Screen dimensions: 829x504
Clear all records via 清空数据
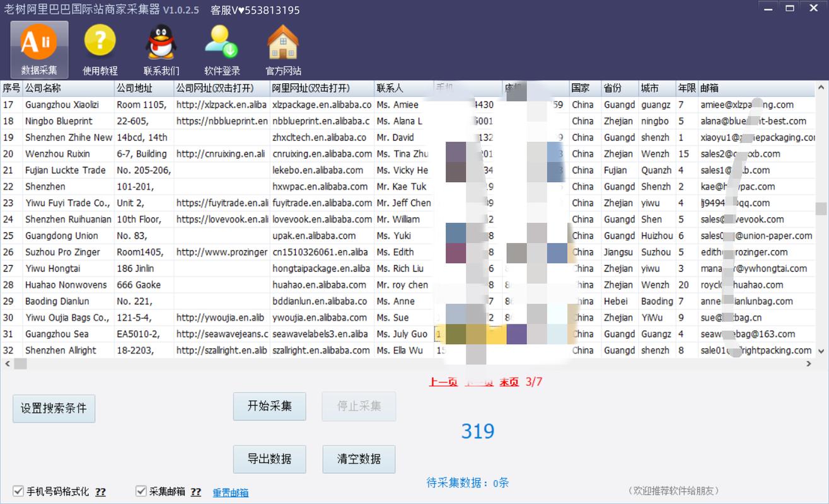[x=359, y=459]
